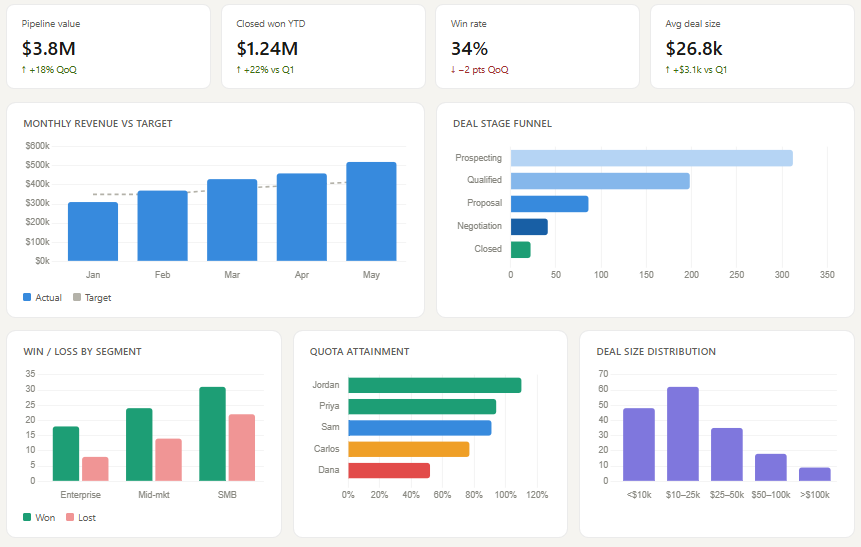Select the Avg deal size $26.8k figure

(x=694, y=49)
